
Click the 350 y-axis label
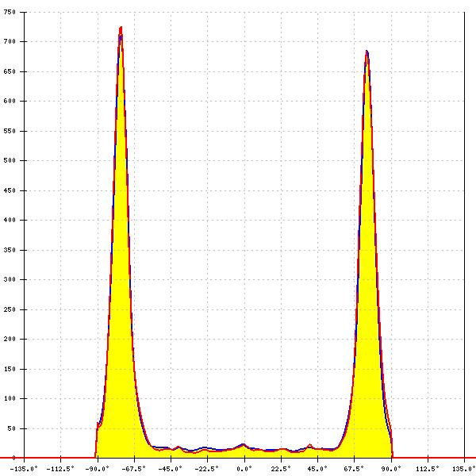point(10,250)
